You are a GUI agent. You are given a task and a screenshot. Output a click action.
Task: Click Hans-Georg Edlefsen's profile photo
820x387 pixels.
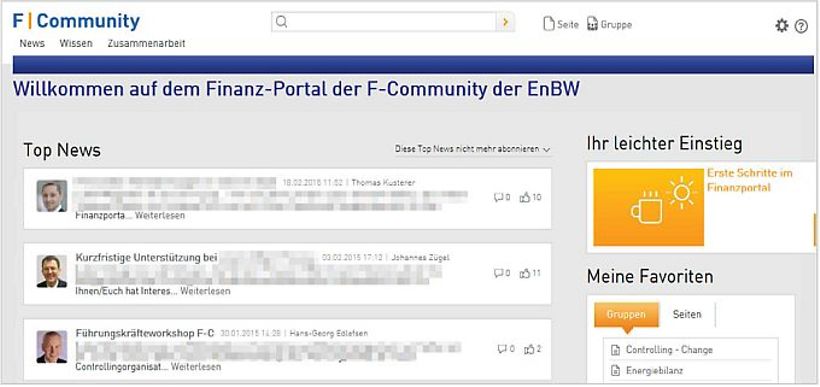coord(52,347)
